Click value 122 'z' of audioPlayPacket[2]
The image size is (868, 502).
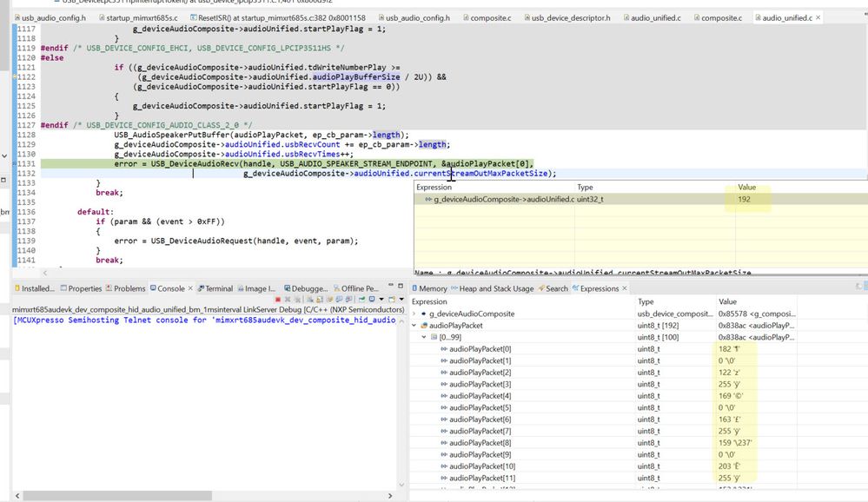tap(728, 373)
